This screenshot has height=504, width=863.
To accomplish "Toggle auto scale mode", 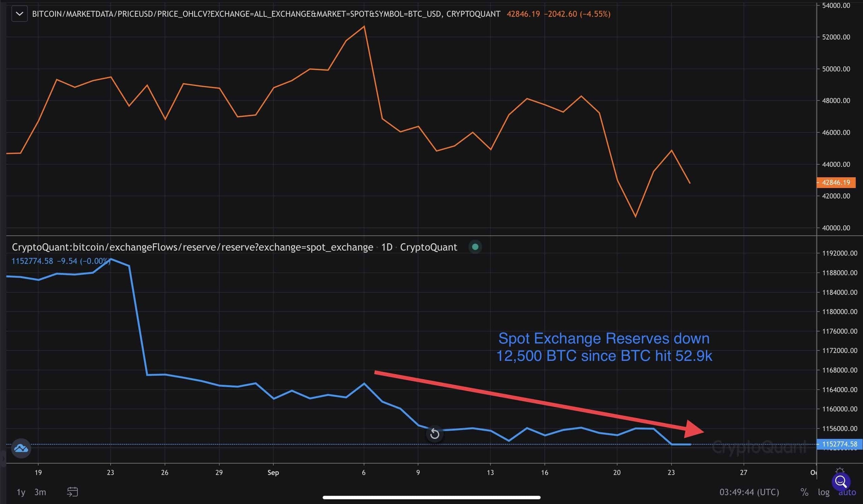I will point(847,492).
